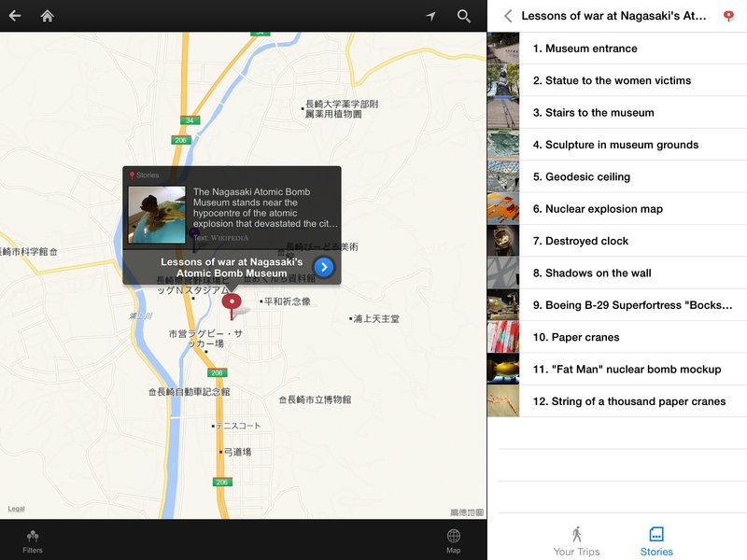Open the map search magnifier
This screenshot has height=560, width=747.
click(463, 16)
